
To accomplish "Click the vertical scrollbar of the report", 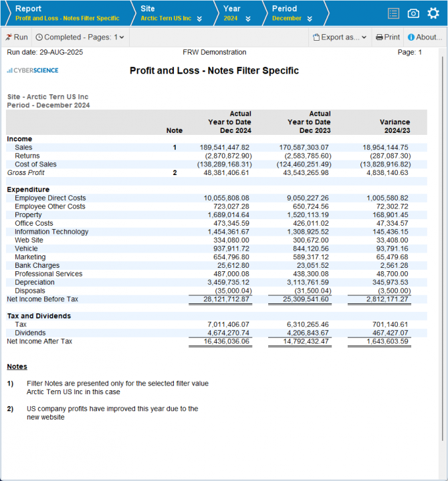I will click(x=443, y=240).
